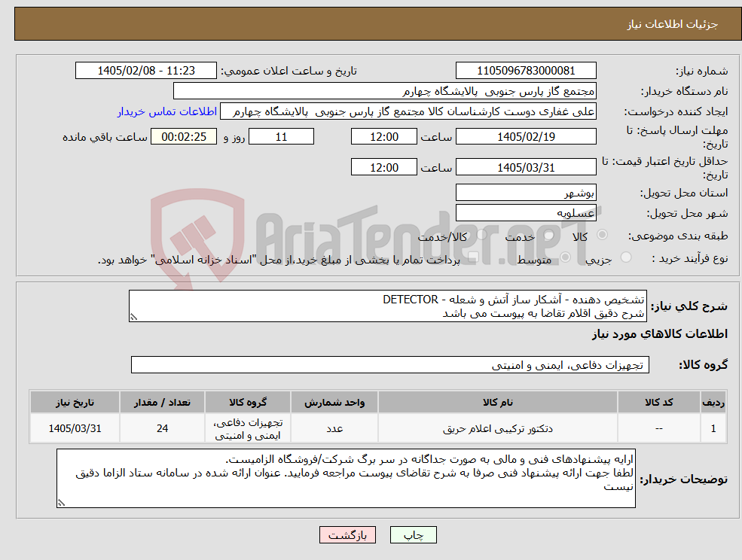Click the item code cell showing --
742x560 pixels.
658,428
